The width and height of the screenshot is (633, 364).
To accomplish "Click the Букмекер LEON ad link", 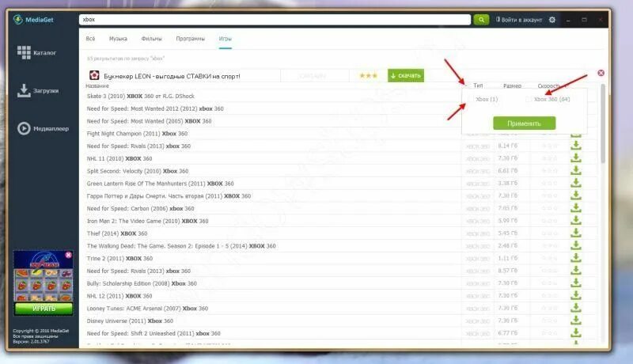I will click(172, 76).
